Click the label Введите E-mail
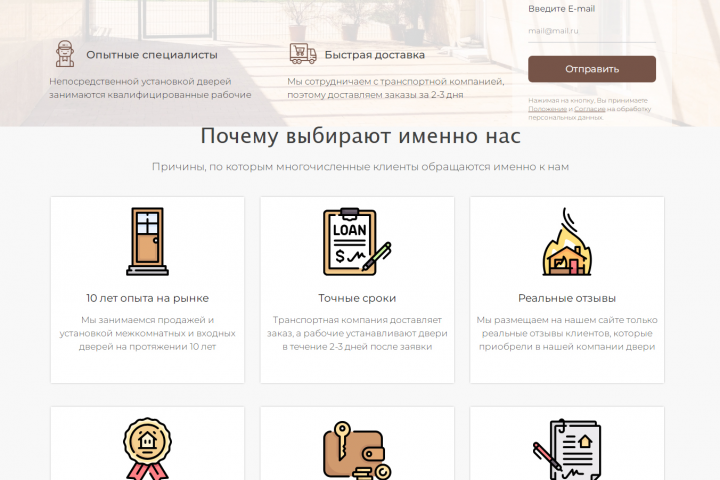The width and height of the screenshot is (720, 480). tap(562, 9)
